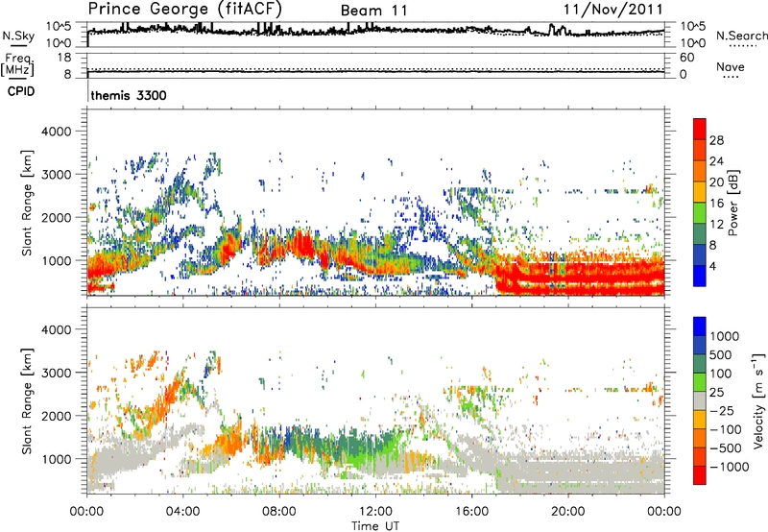Click the '500' velocity colorbar tick label
Image resolution: width=768 pixels, height=532 pixels.
click(721, 354)
